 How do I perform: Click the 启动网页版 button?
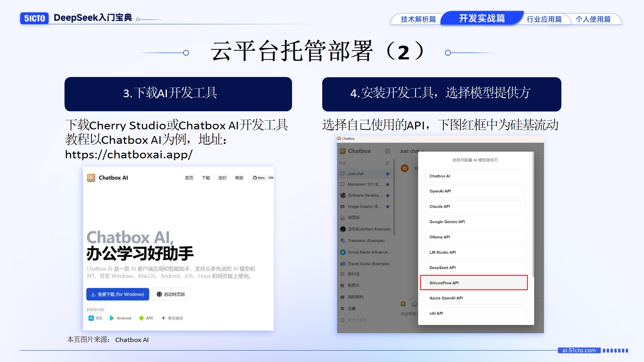[x=171, y=294]
